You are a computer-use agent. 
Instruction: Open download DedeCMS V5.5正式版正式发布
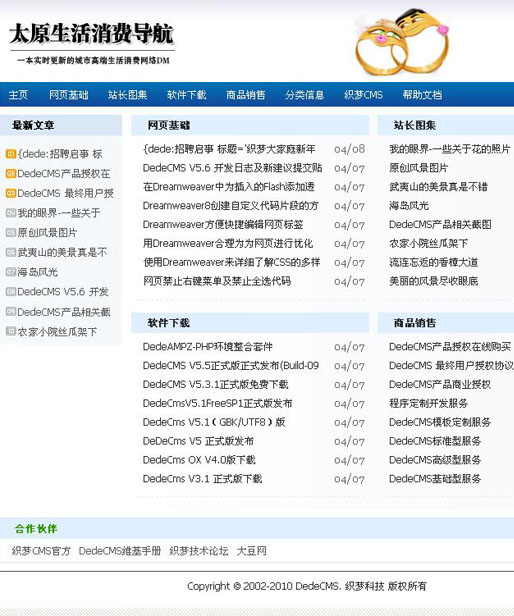pos(231,366)
